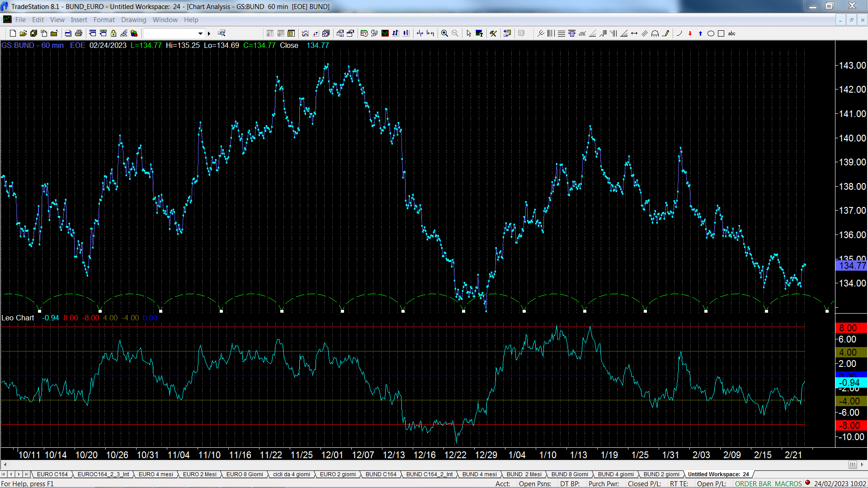Viewport: 868px width, 488px height.
Task: Click the compress bar spacing icon
Action: click(420, 33)
